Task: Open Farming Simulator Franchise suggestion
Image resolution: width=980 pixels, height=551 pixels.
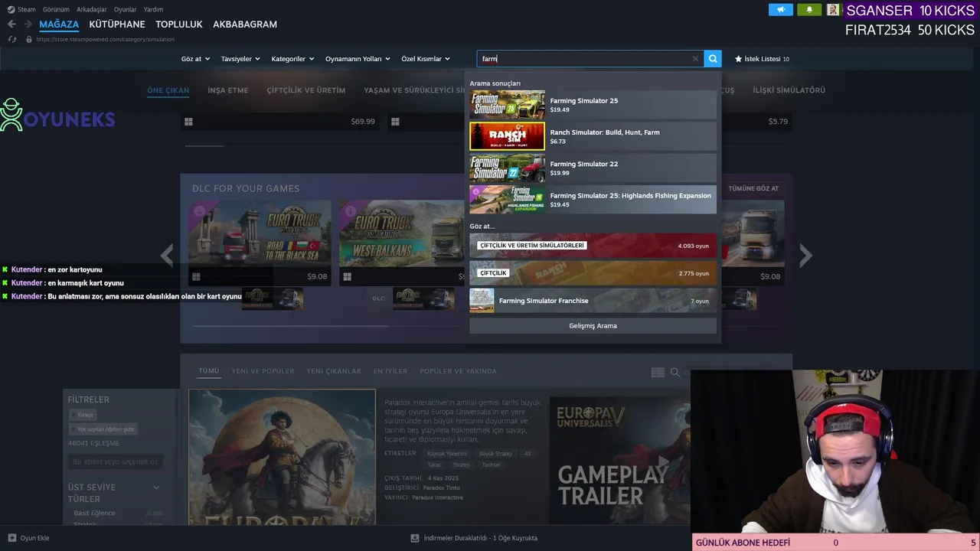Action: tap(593, 301)
